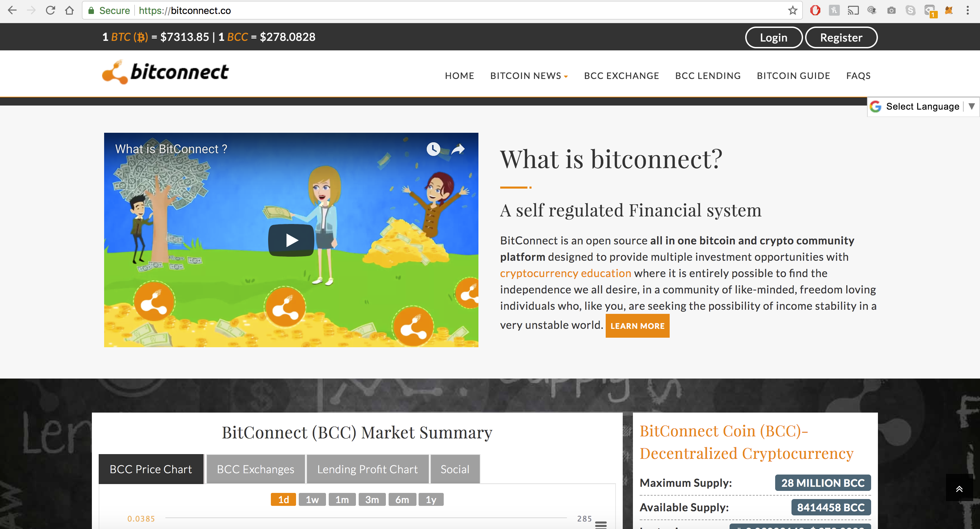
Task: Open the browser home page icon
Action: click(x=69, y=10)
